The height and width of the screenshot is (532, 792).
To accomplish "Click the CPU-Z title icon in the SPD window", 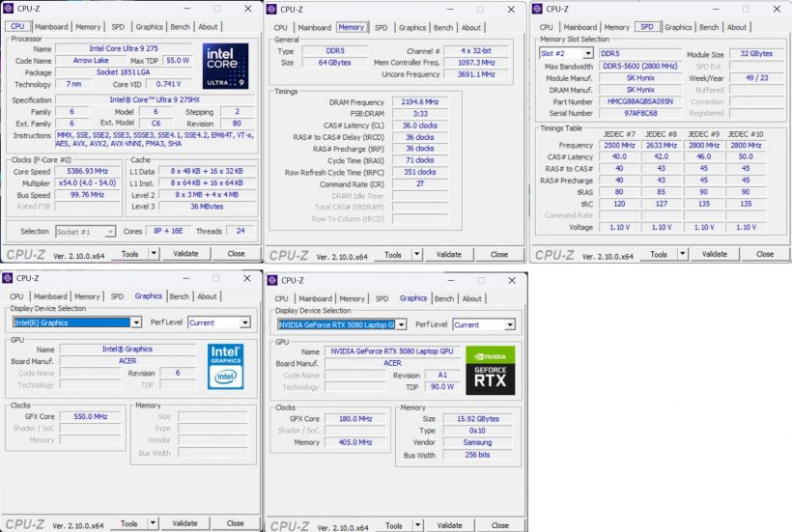I will 537,9.
